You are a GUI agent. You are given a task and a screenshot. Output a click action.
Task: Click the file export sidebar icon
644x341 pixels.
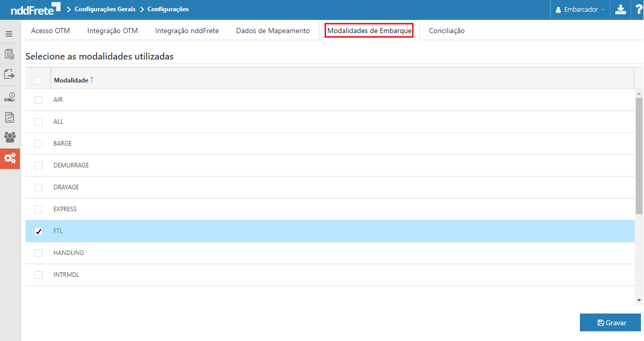coord(9,74)
